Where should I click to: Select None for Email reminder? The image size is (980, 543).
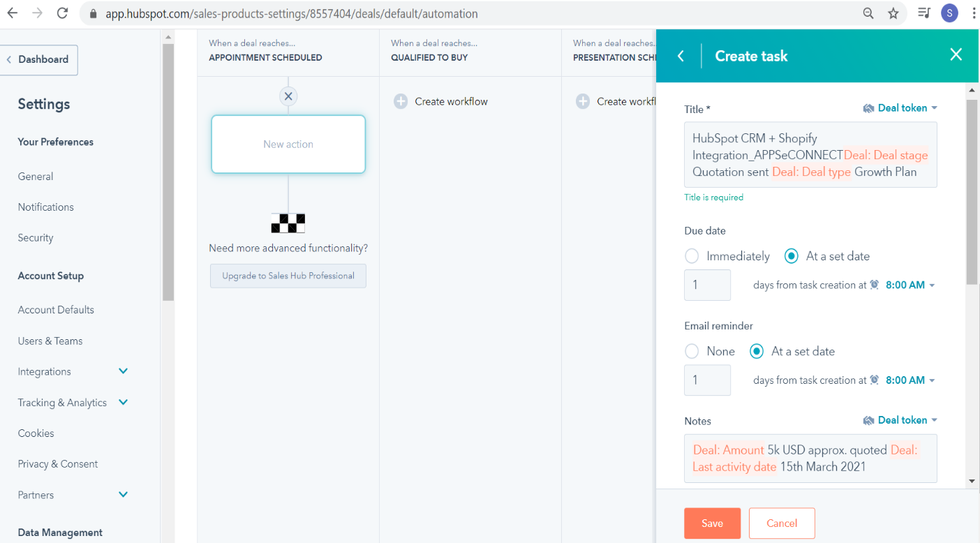[x=692, y=351]
